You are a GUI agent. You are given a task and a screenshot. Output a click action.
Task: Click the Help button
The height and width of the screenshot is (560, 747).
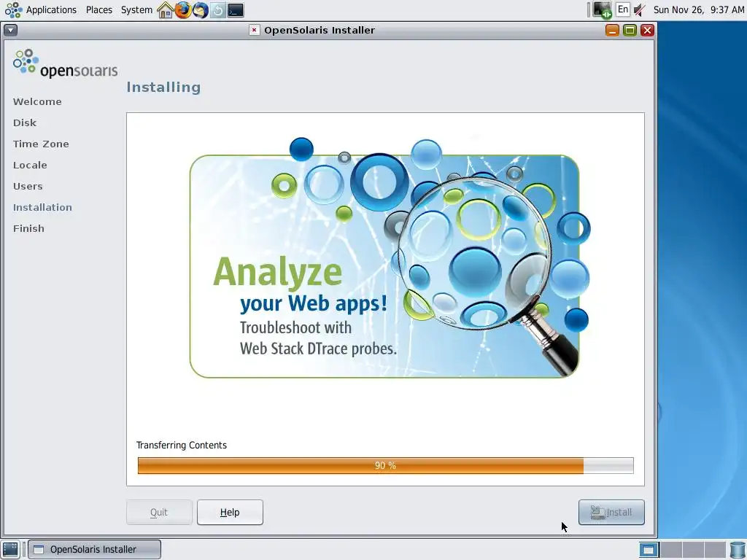[230, 513]
